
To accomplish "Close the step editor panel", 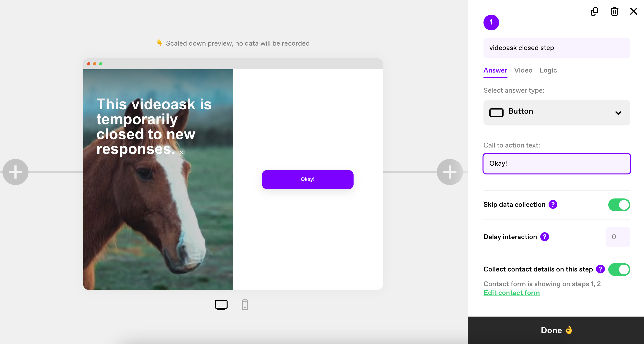I will point(633,11).
